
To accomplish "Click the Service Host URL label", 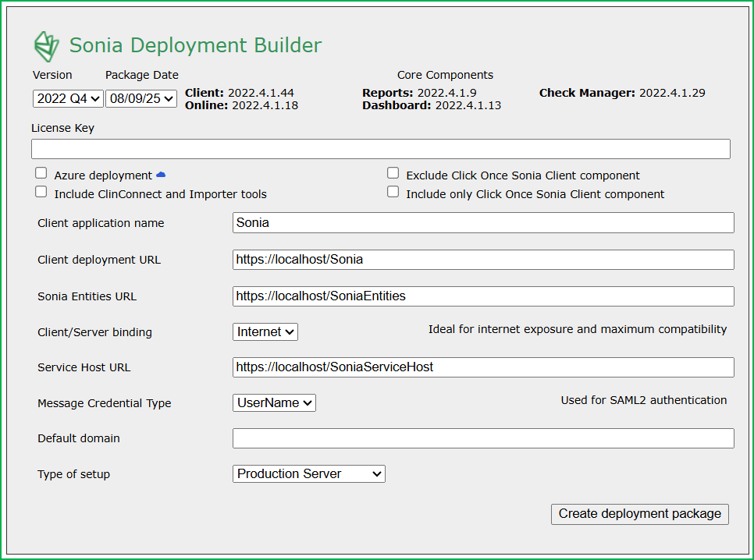I will (84, 367).
